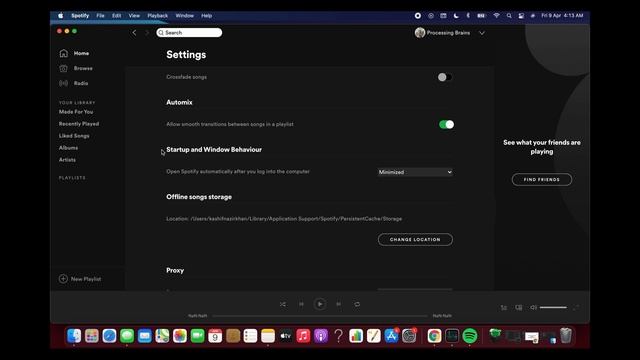Enter full screen via expand icon
Viewport: 640px width, 360px height.
coord(576,307)
